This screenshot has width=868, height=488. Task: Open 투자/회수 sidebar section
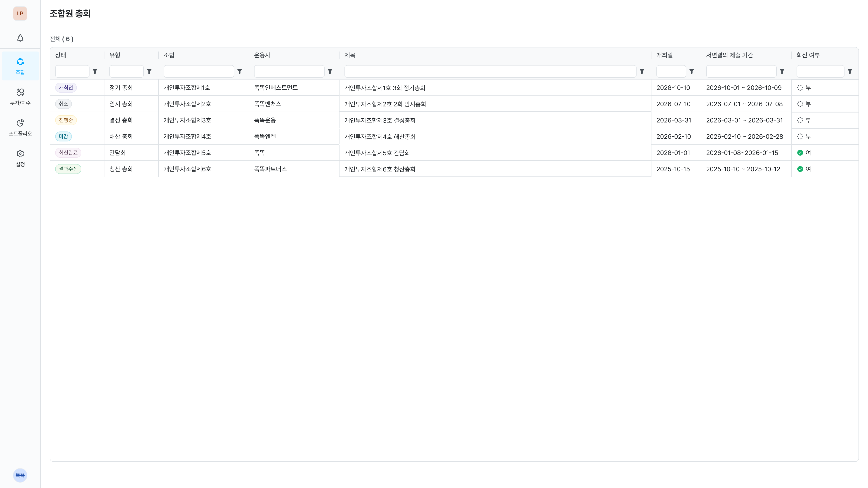pyautogui.click(x=20, y=96)
